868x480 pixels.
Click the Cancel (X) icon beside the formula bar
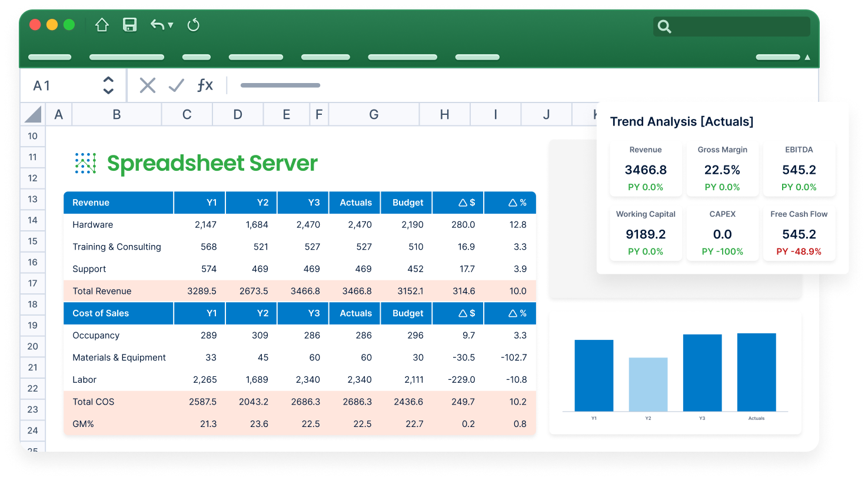click(147, 85)
